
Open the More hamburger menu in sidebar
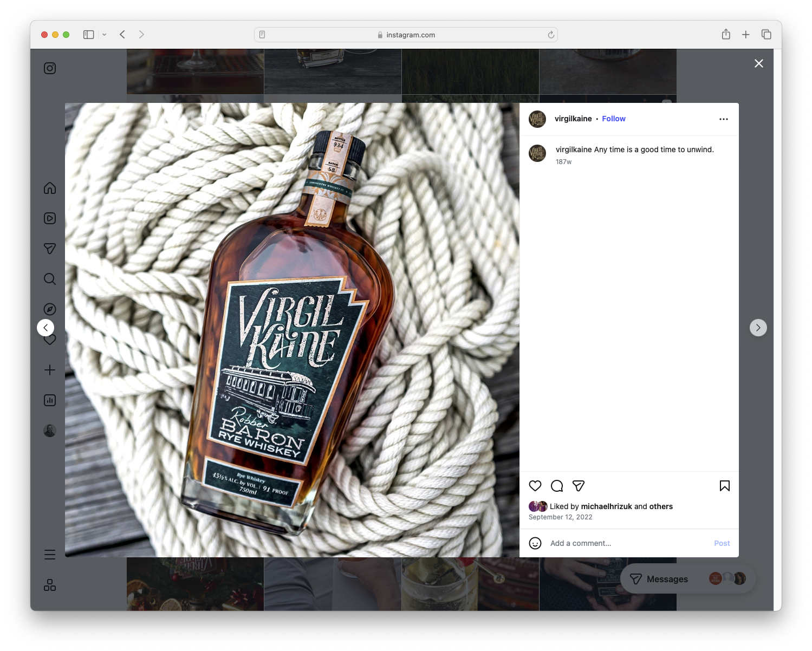(x=49, y=555)
